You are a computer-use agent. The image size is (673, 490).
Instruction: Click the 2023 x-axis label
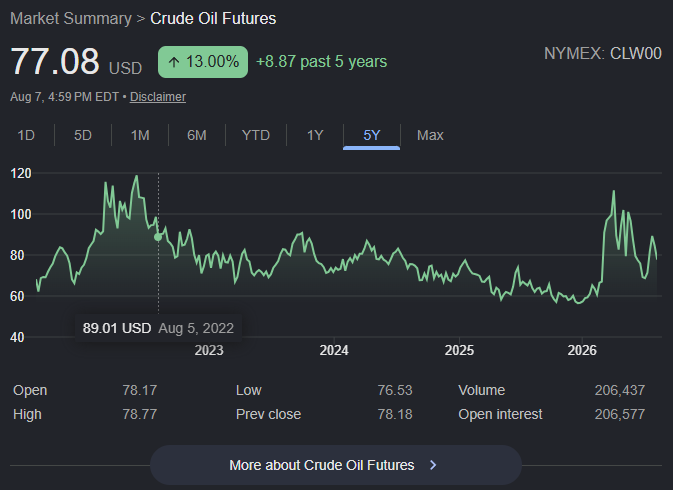[x=209, y=351]
